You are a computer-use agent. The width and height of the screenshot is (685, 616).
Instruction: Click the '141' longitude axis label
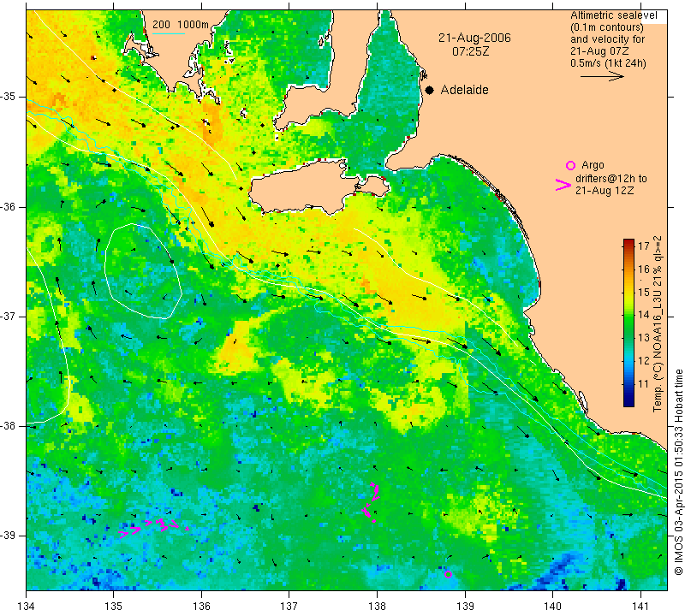(x=640, y=606)
